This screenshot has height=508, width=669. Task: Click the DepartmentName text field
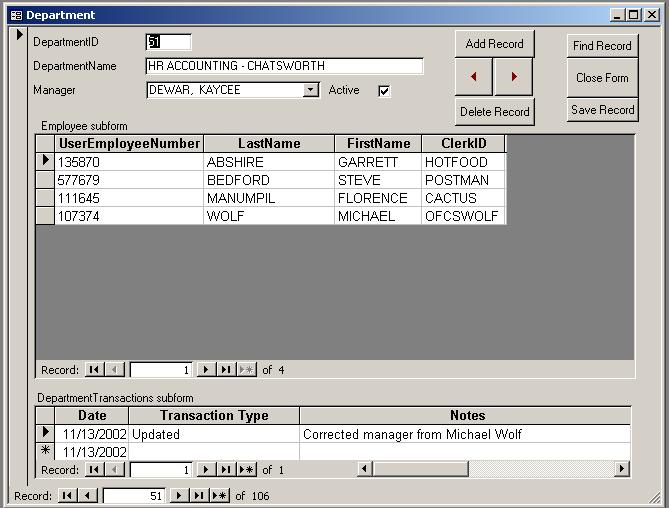[x=285, y=66]
